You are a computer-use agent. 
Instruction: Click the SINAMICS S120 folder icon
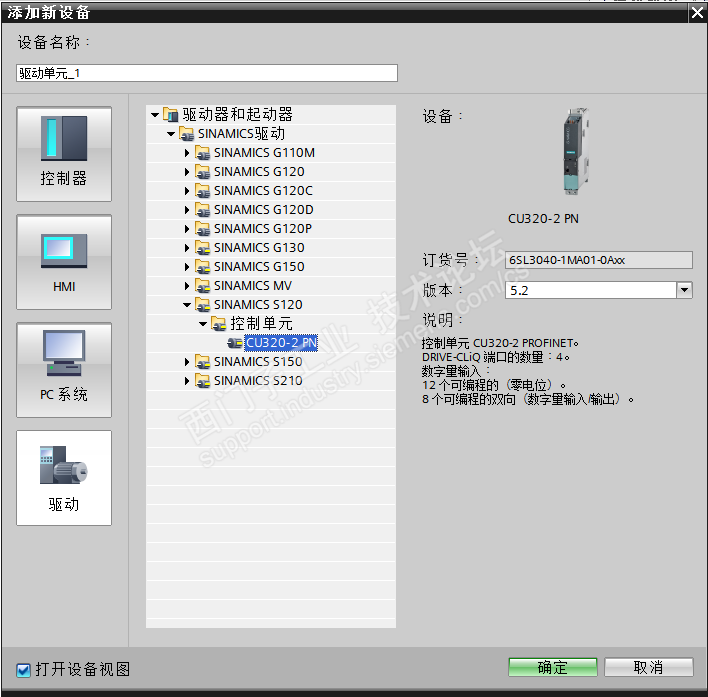point(202,304)
